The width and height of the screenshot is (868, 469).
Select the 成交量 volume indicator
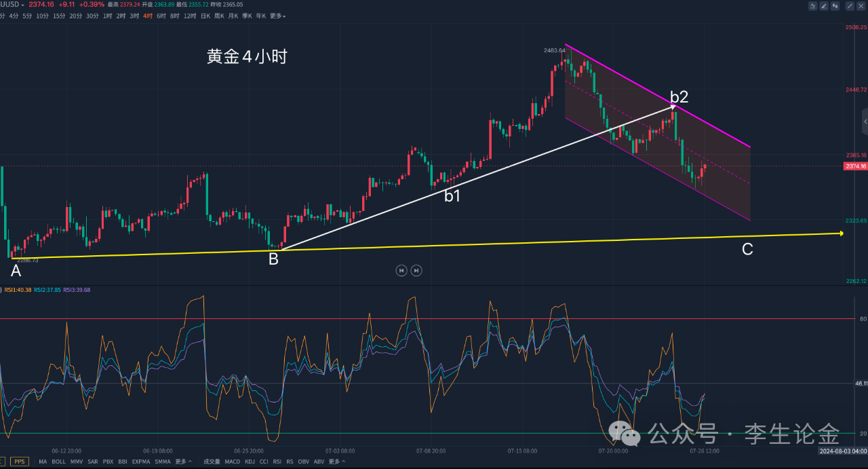click(x=212, y=462)
